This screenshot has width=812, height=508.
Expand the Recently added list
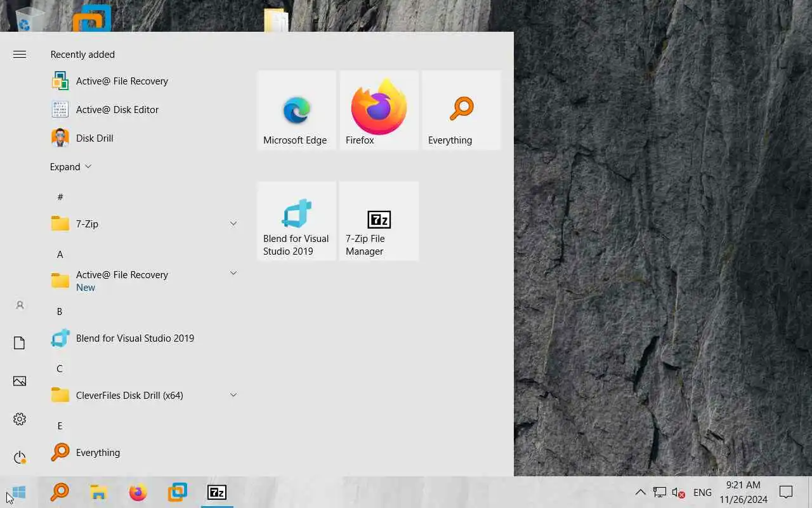tap(70, 167)
